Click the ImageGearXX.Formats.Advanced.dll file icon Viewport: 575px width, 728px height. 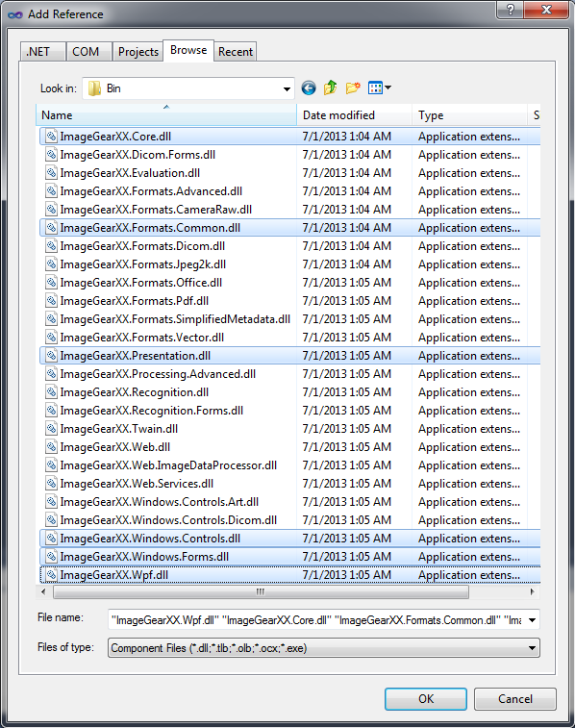point(52,191)
